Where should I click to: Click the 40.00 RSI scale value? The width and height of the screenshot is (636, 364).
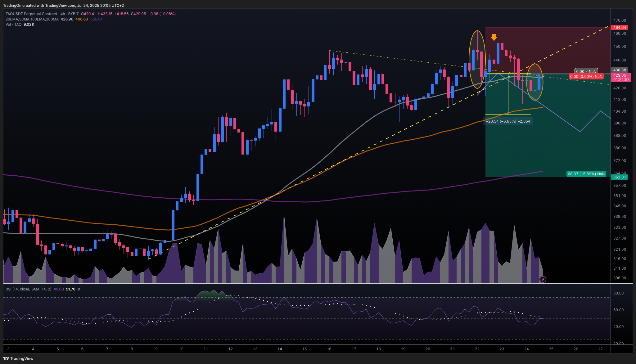coord(618,327)
